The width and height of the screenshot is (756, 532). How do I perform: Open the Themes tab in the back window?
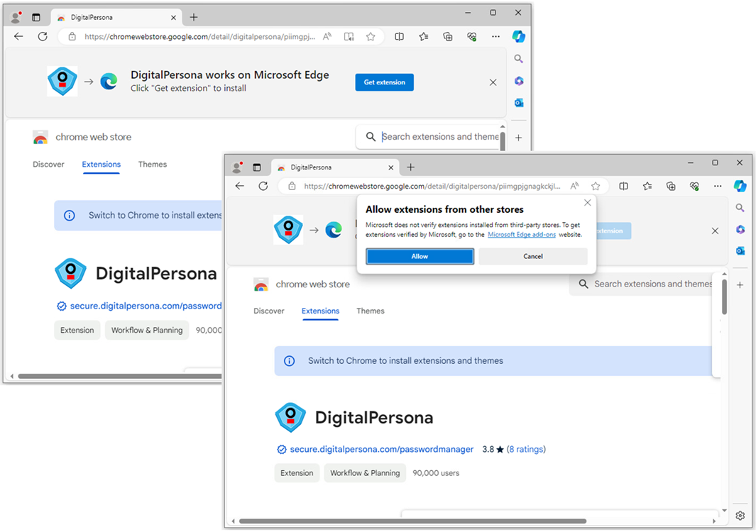(x=153, y=165)
